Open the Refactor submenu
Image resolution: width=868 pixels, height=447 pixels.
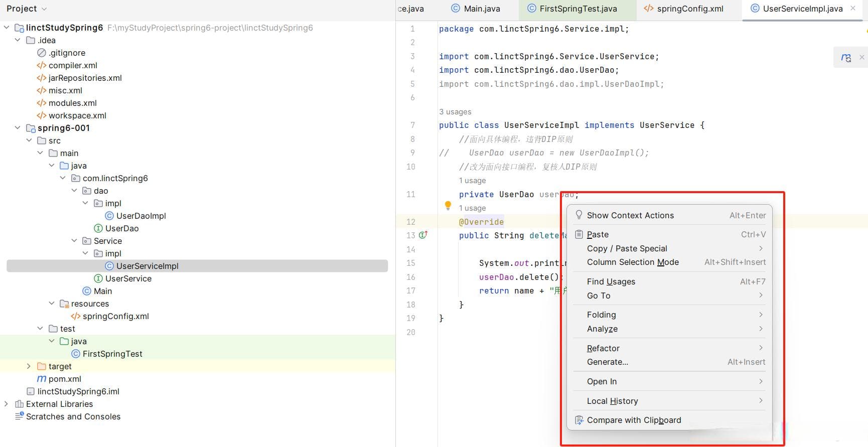click(x=670, y=348)
